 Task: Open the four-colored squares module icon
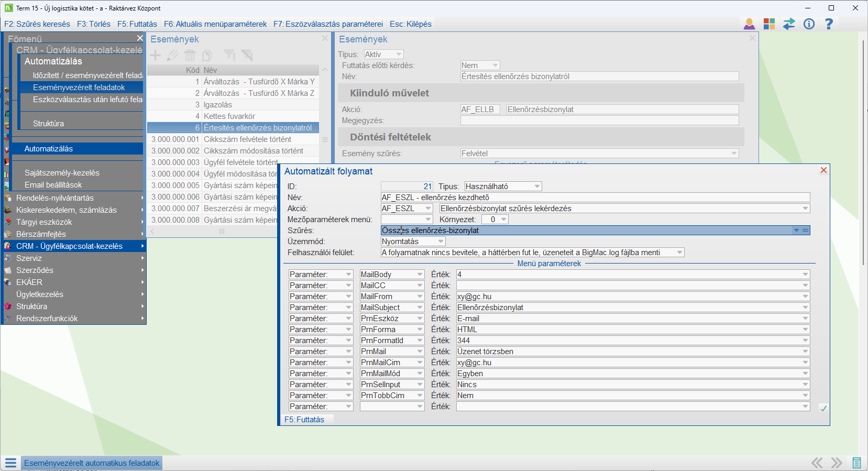click(x=769, y=24)
